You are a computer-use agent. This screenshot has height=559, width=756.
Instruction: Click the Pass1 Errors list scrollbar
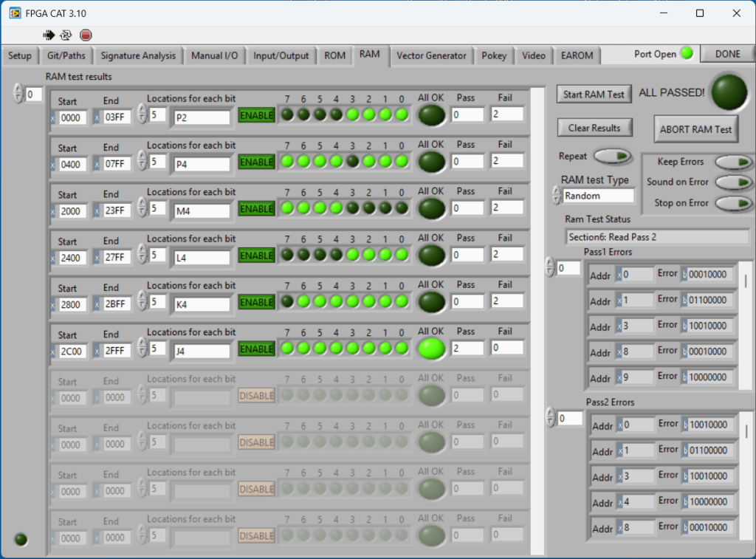point(745,325)
